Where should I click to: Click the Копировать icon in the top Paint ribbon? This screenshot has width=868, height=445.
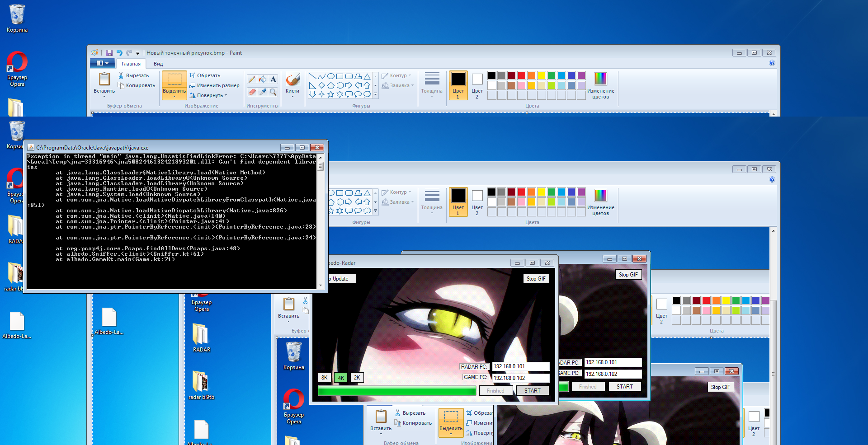tap(121, 85)
